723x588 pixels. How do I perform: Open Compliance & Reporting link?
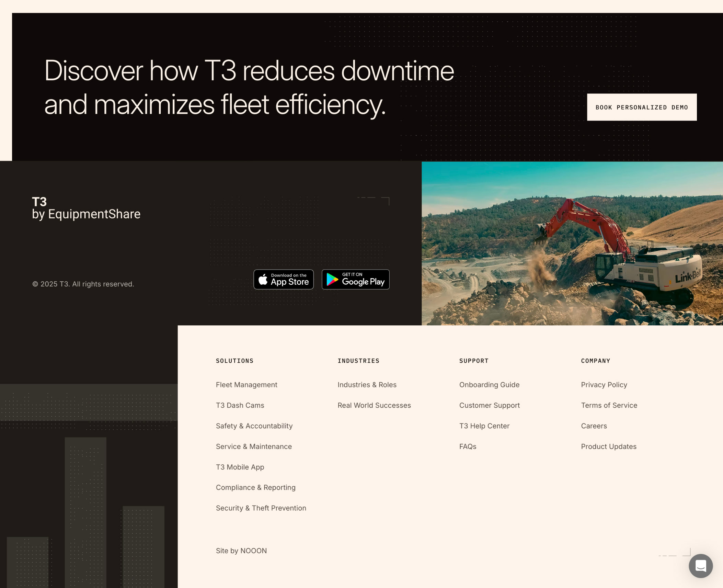click(255, 487)
